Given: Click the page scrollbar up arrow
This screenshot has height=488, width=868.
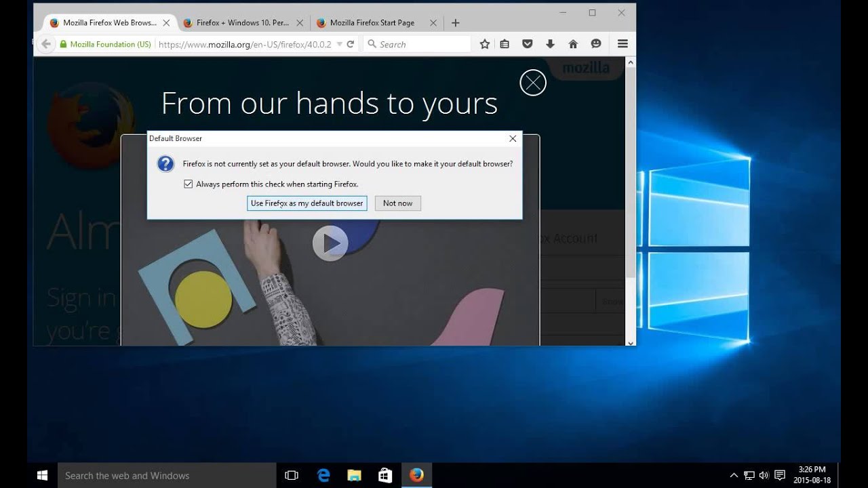Looking at the screenshot, I should (631, 62).
